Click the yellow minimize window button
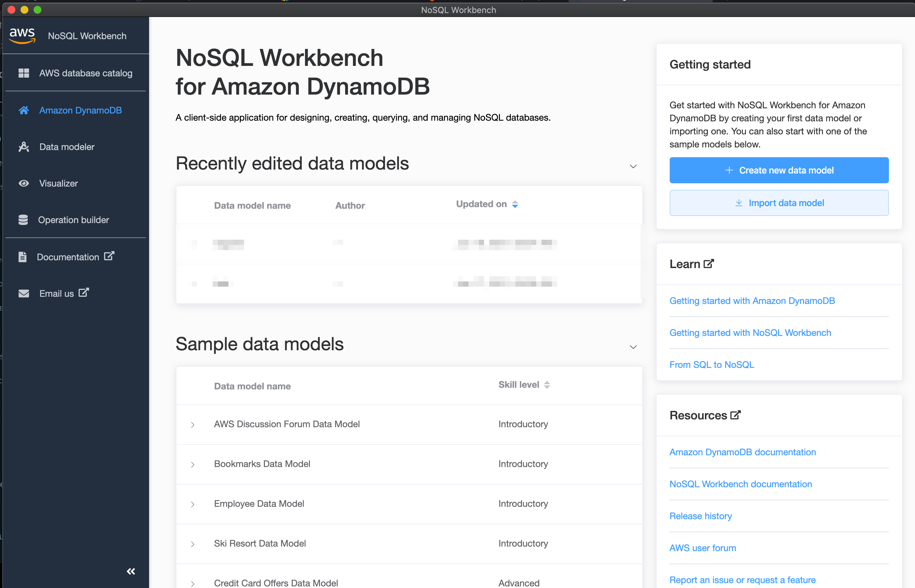This screenshot has height=588, width=915. click(x=24, y=10)
